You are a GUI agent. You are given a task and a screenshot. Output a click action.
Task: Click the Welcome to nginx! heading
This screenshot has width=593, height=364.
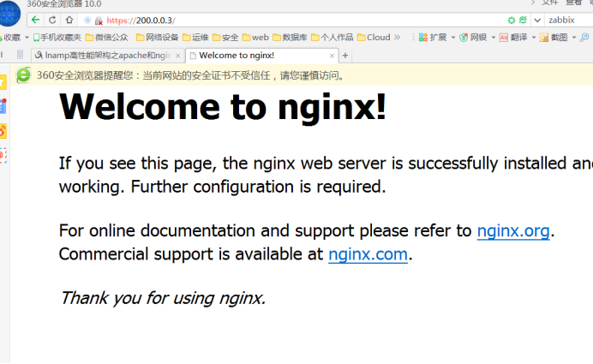tap(223, 107)
